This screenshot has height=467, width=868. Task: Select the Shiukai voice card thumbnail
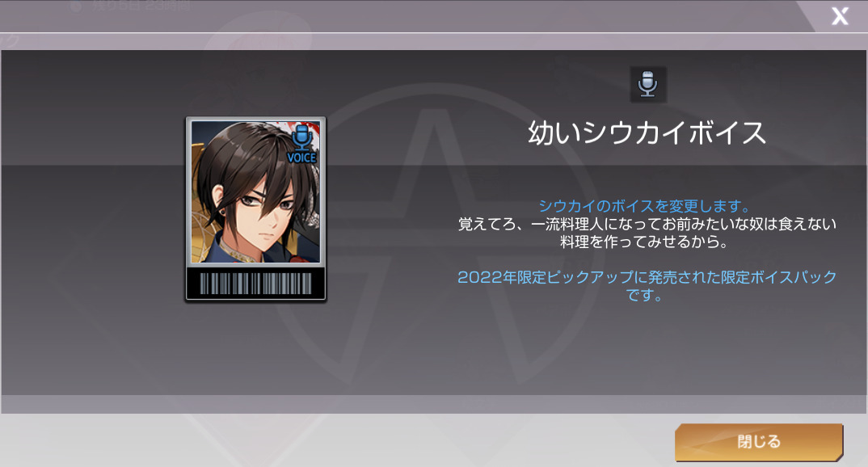click(255, 209)
